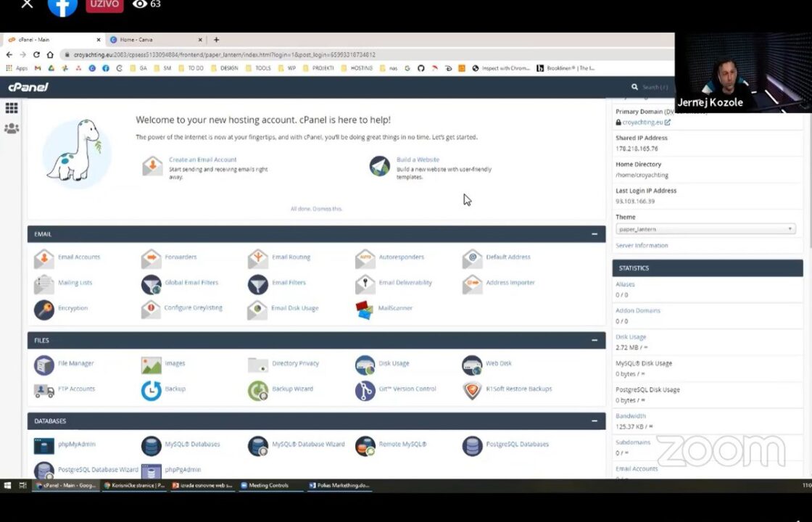Open the Remote MySQL icon

pos(365,445)
